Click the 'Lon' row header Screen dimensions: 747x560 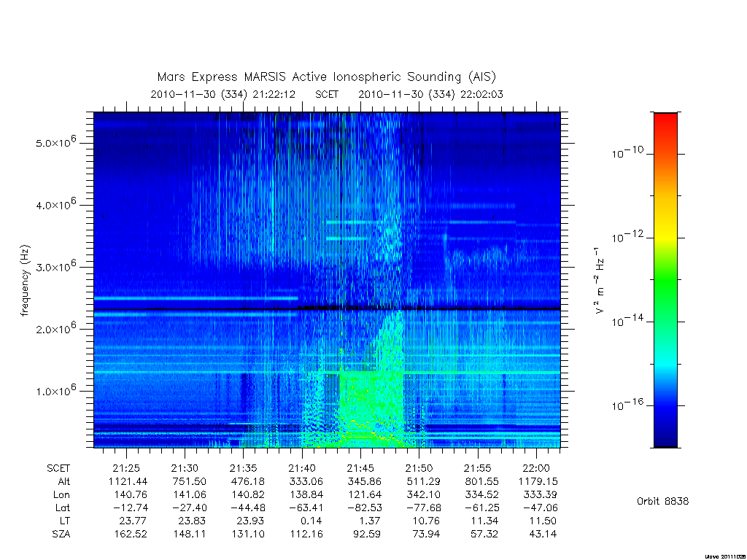coord(61,495)
